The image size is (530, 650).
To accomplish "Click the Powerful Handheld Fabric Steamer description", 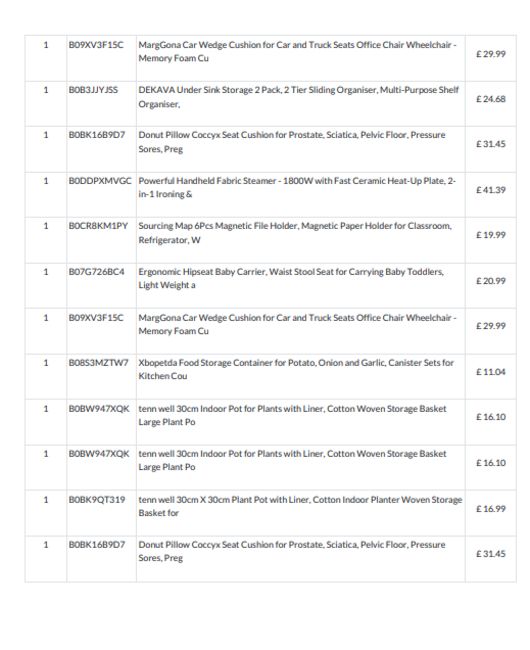I will 297,187.
